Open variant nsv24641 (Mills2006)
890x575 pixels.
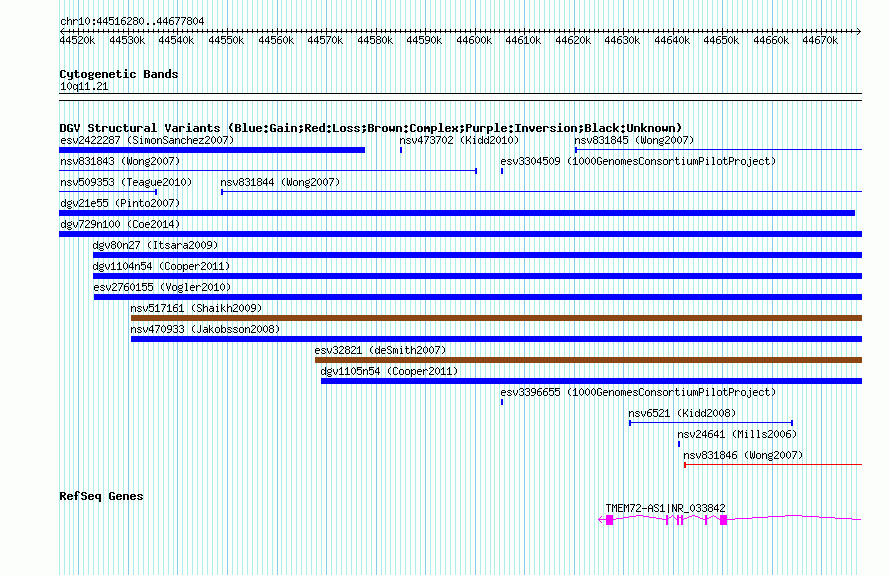click(737, 434)
